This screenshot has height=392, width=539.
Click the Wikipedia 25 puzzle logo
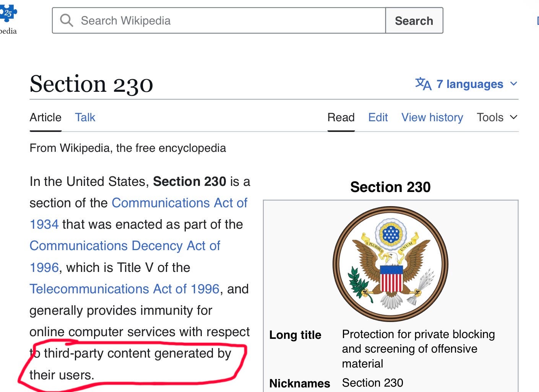[x=8, y=14]
